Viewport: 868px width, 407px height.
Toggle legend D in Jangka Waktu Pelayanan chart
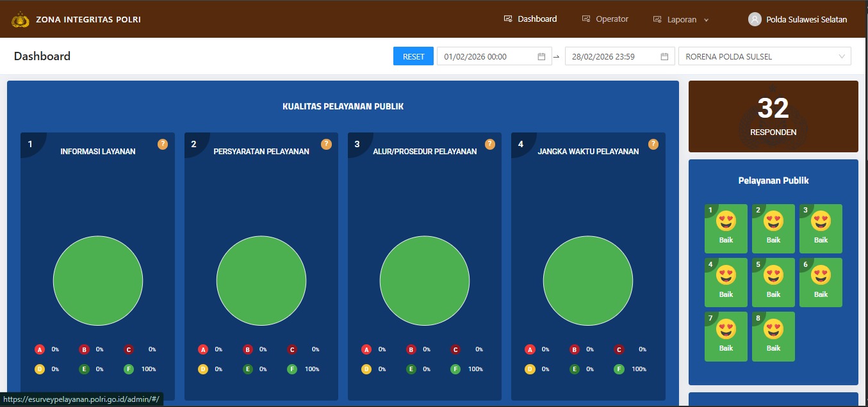[x=530, y=369]
